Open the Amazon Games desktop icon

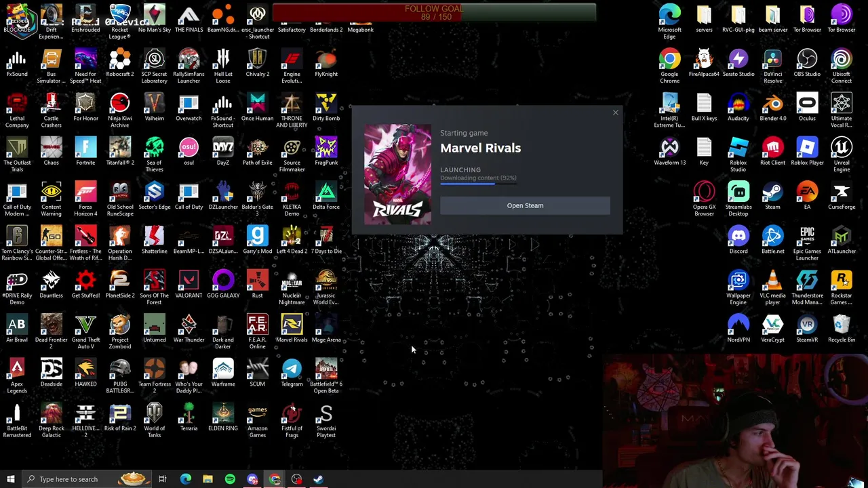click(257, 420)
